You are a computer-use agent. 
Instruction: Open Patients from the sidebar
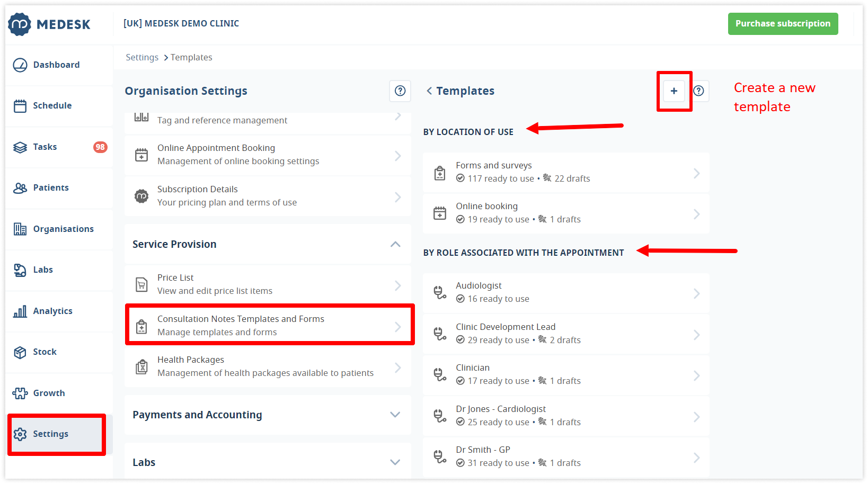click(x=59, y=187)
